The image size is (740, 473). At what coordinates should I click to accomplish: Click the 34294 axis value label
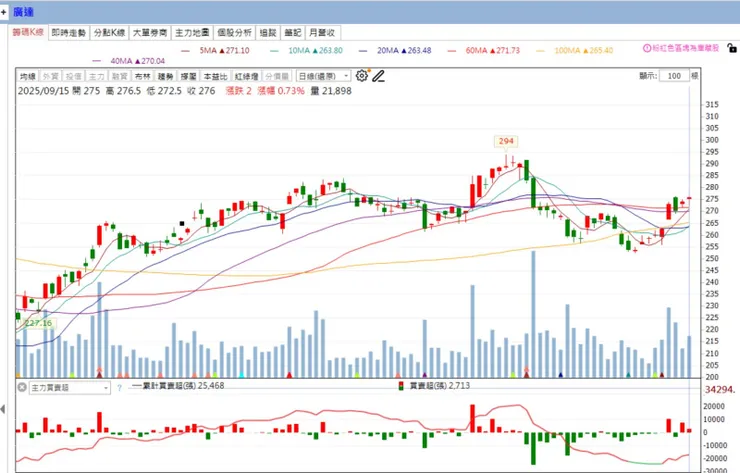(720, 390)
